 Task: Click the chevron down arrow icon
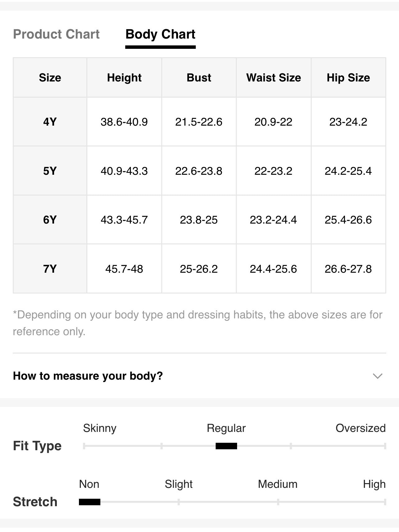pyautogui.click(x=377, y=376)
